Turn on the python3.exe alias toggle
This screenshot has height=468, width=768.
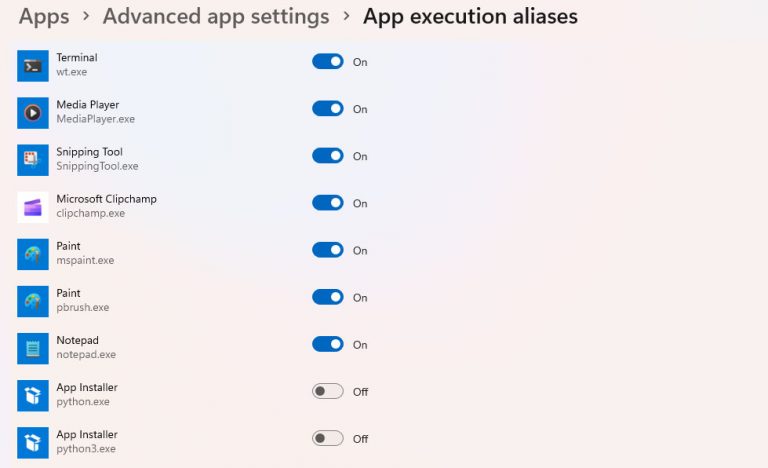[x=328, y=438]
